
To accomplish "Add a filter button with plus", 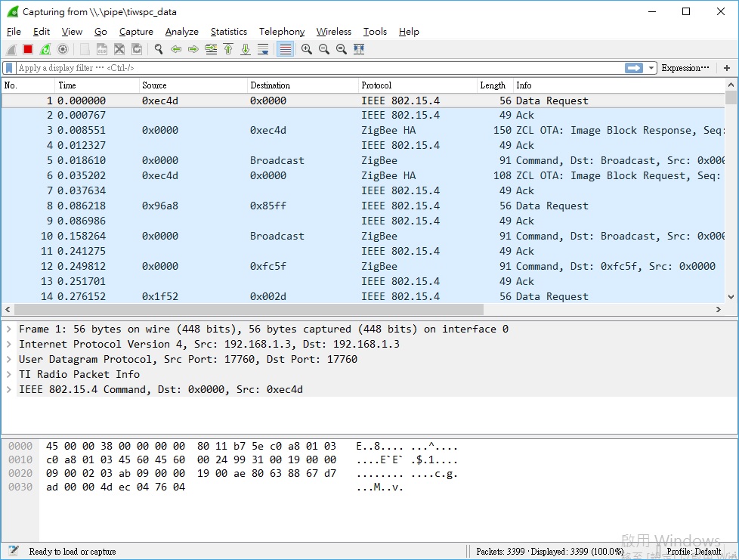I will [x=727, y=68].
